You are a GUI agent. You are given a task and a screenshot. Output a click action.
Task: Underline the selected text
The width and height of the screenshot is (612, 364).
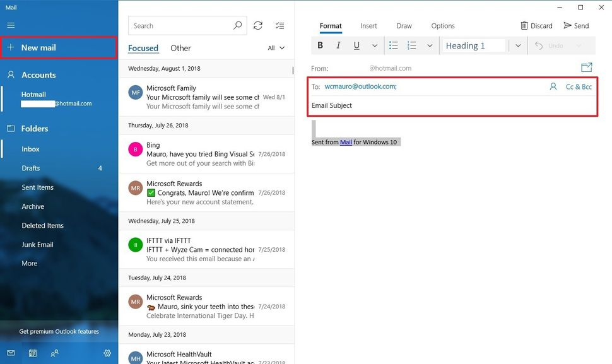[356, 45]
